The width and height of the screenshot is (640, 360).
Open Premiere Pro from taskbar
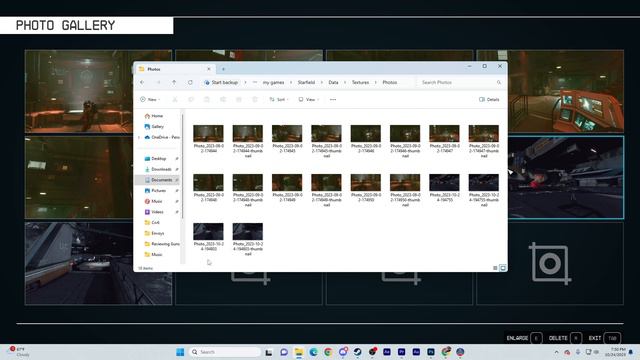[x=402, y=352]
